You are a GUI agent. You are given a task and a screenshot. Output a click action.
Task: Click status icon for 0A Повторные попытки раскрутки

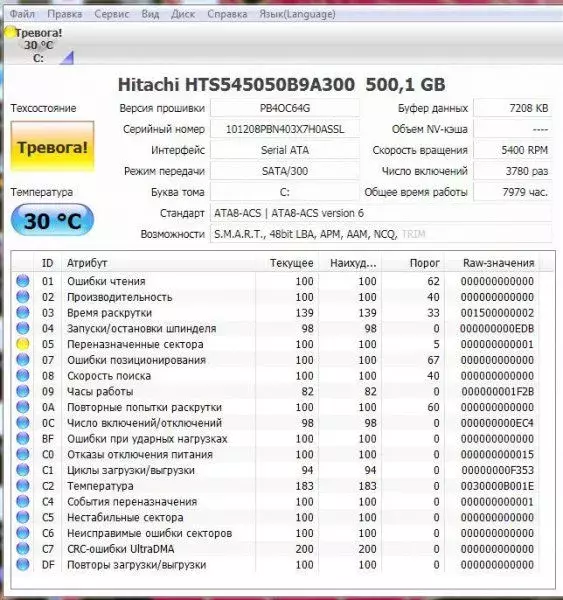[x=23, y=407]
